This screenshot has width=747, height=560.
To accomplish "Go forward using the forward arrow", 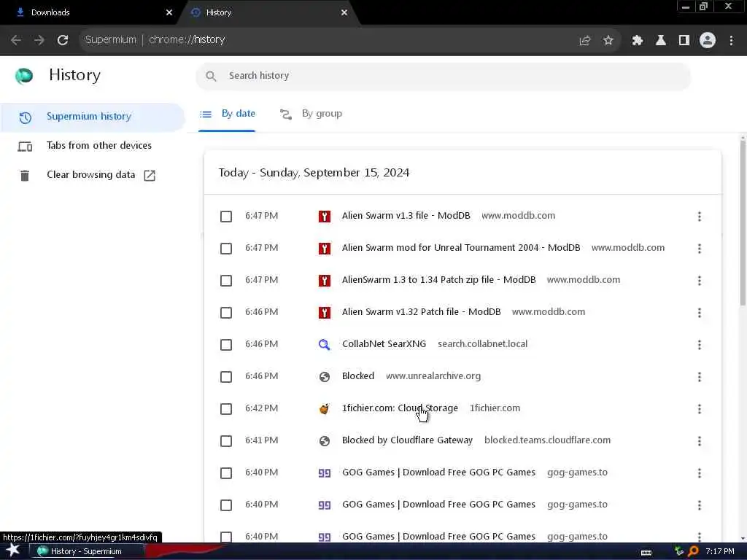I will point(39,40).
